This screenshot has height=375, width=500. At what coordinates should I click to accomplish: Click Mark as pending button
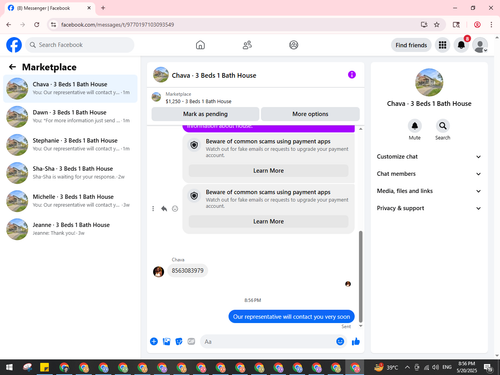pos(205,114)
